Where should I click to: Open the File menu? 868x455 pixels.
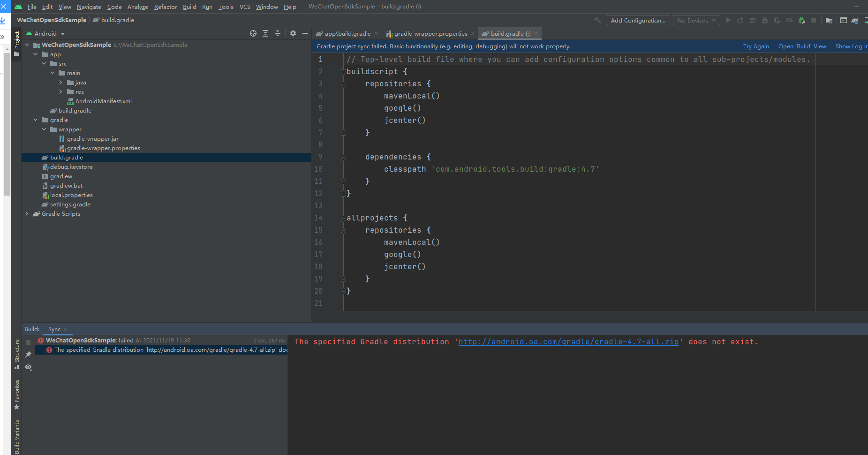[32, 7]
